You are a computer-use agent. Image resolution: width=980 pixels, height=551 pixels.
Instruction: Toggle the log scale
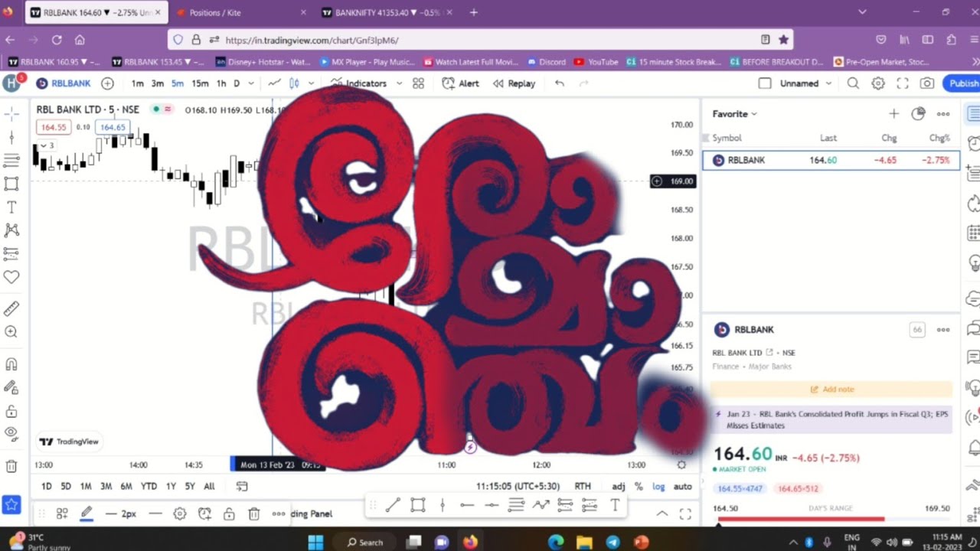pyautogui.click(x=658, y=486)
